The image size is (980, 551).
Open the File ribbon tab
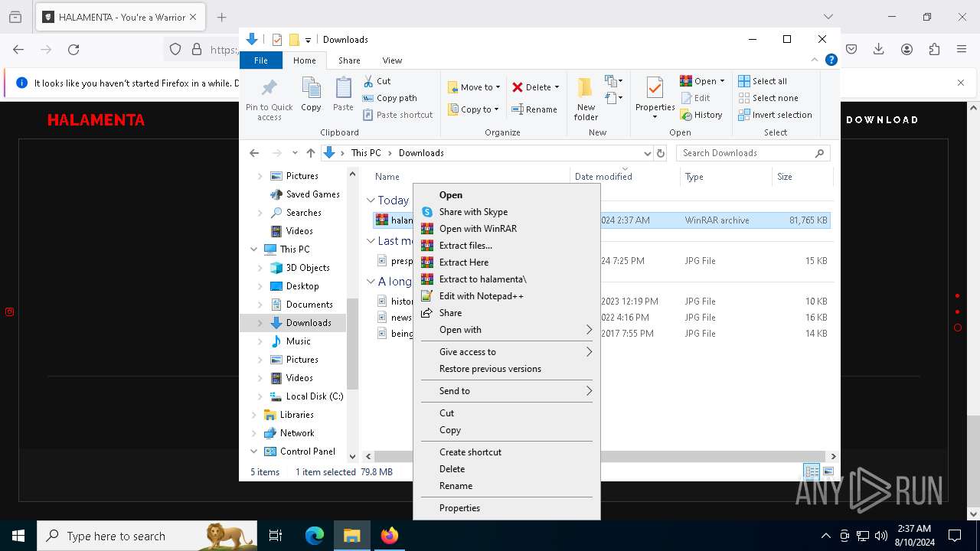click(x=261, y=60)
